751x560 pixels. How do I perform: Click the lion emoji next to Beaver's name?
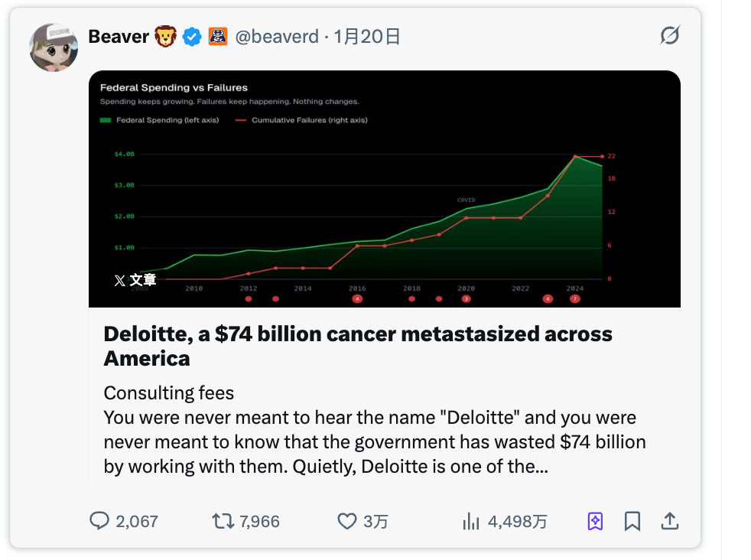167,36
